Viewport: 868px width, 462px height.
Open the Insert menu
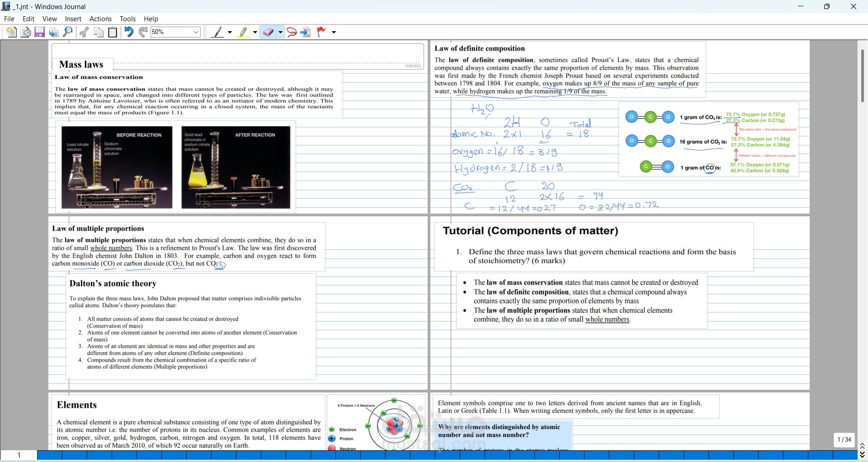pyautogui.click(x=73, y=19)
